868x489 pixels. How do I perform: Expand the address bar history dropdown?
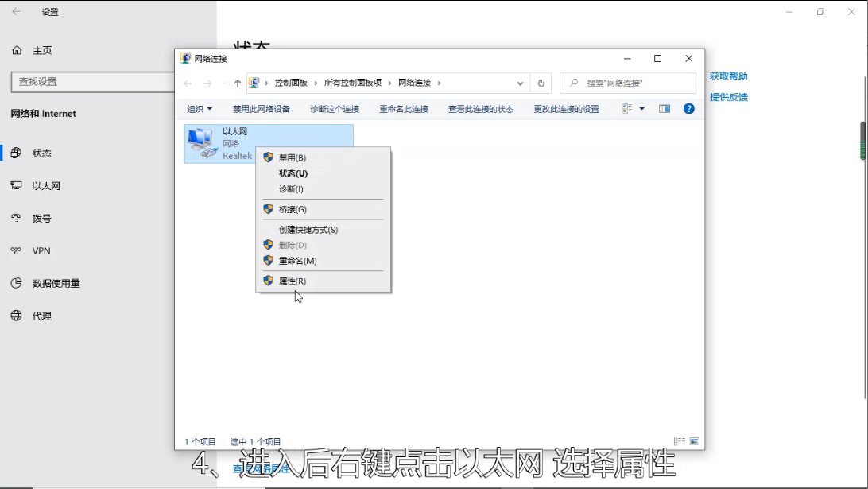520,83
